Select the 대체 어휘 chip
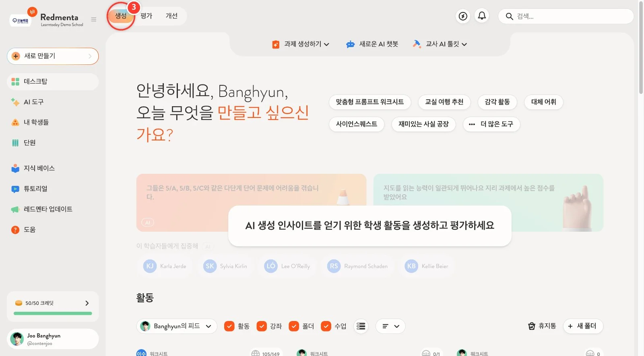The height and width of the screenshot is (356, 644). (543, 102)
